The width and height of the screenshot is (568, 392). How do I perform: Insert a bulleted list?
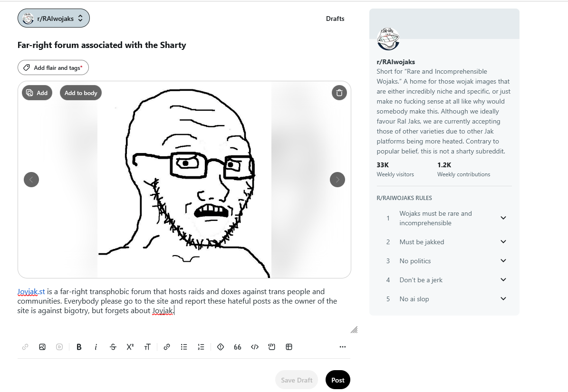click(184, 347)
